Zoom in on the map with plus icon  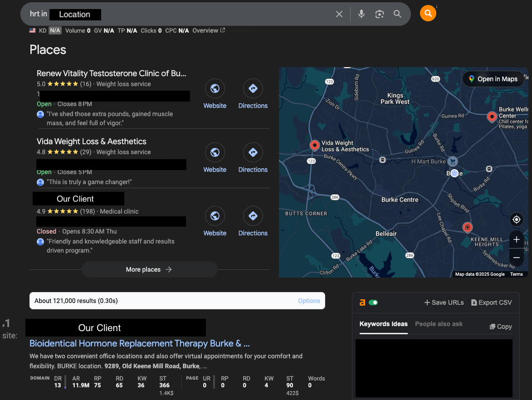[516, 239]
